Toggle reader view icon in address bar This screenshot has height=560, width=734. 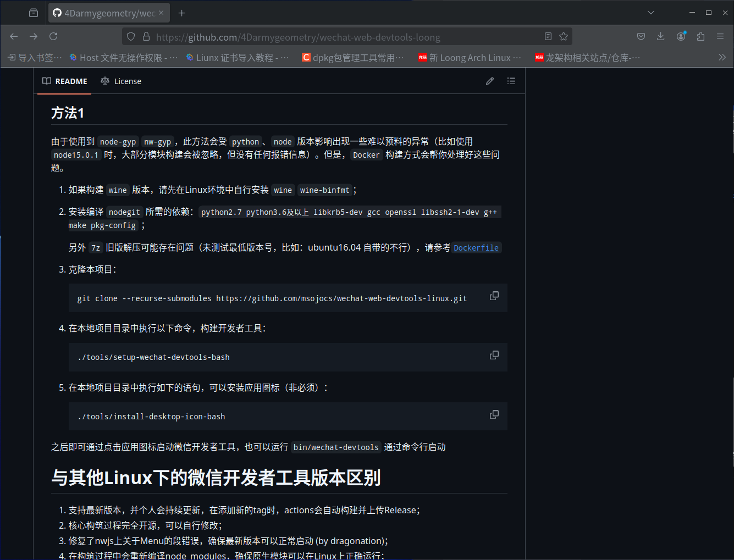click(x=548, y=36)
